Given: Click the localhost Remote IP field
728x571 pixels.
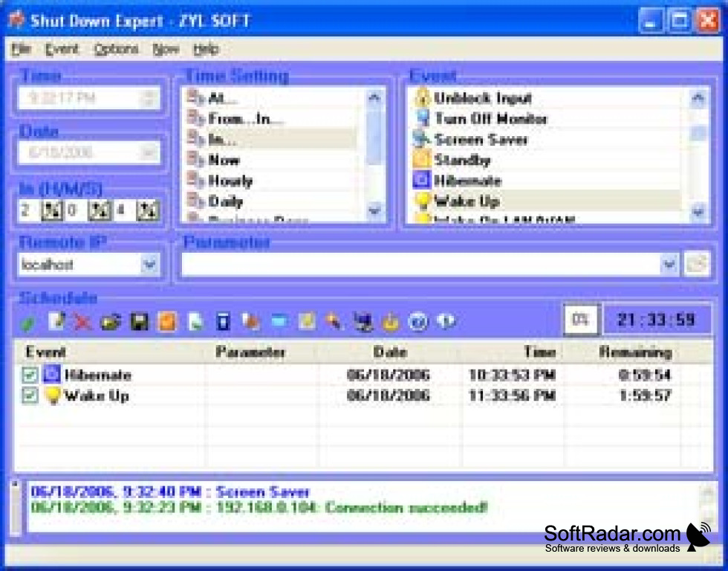Looking at the screenshot, I should (79, 265).
